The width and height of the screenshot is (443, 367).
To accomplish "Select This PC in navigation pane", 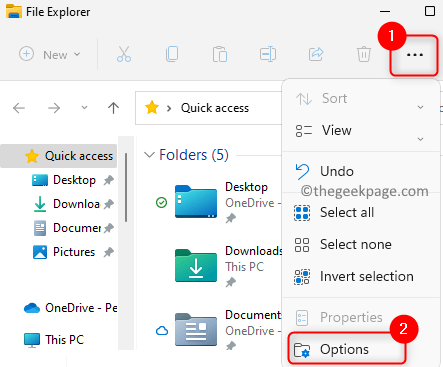I will tap(54, 340).
